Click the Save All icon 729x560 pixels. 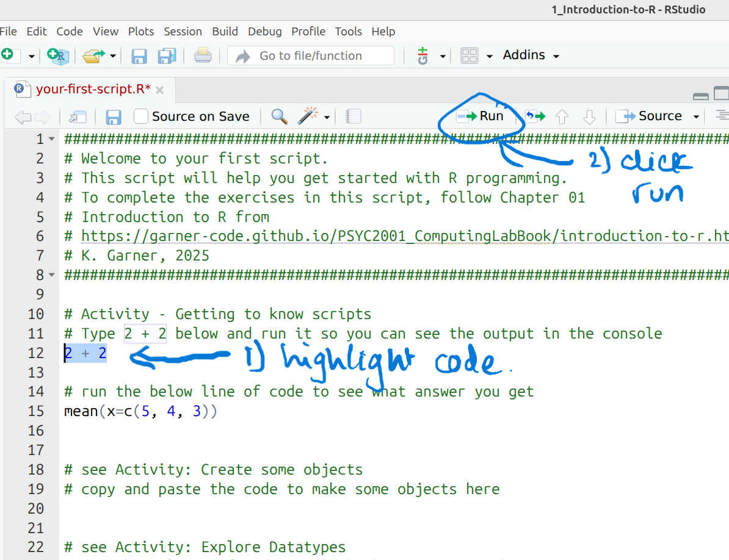coord(166,55)
